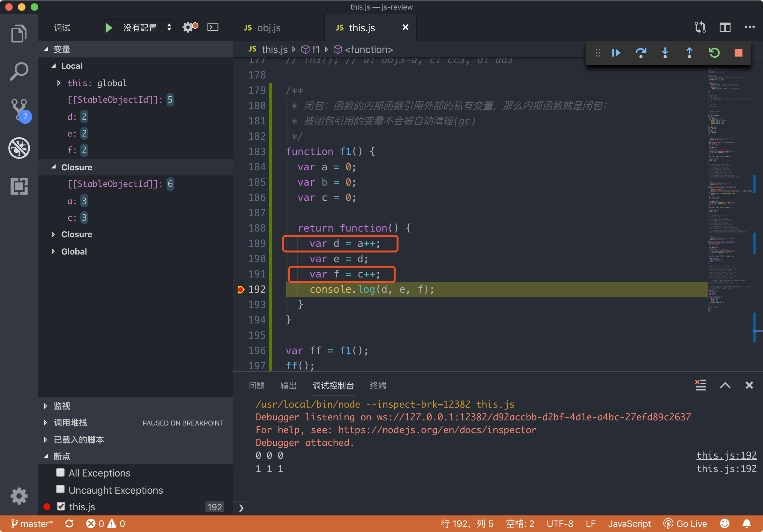Stop debugging with the red square
This screenshot has width=763, height=532.
738,53
